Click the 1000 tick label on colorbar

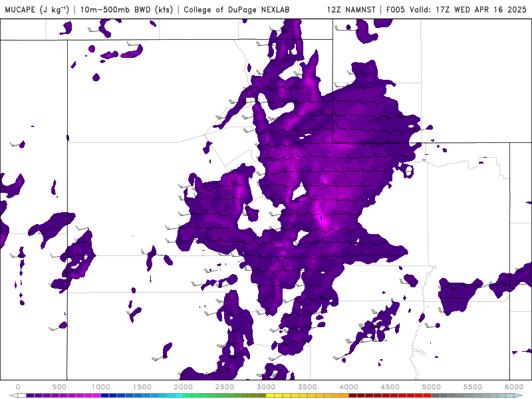coord(101,387)
